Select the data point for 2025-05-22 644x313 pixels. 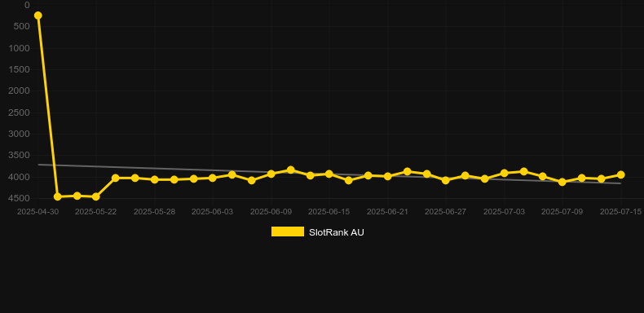click(x=96, y=196)
